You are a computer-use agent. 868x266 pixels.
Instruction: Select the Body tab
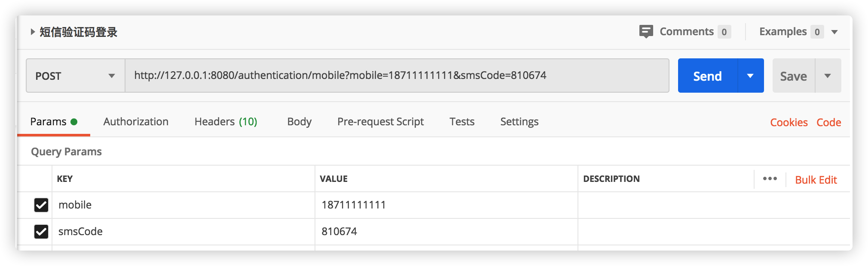[x=299, y=122]
